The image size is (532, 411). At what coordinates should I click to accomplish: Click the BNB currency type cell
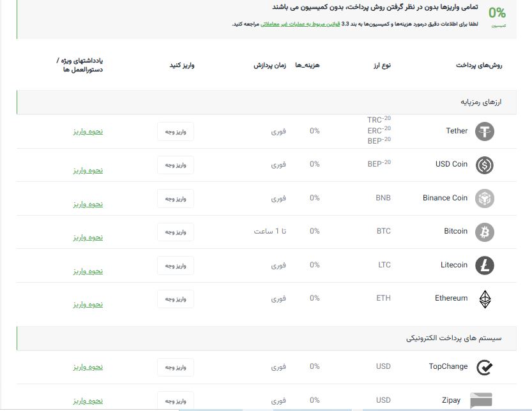383,198
